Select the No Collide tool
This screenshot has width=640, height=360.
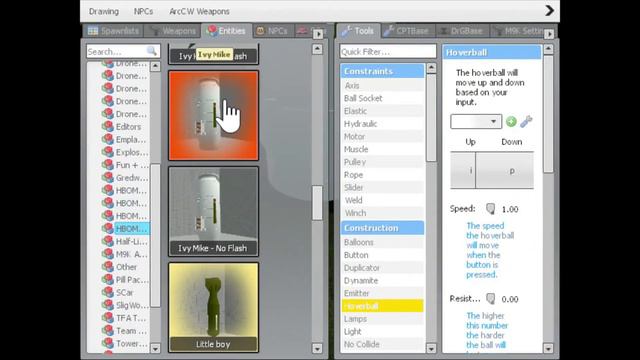pos(382,344)
